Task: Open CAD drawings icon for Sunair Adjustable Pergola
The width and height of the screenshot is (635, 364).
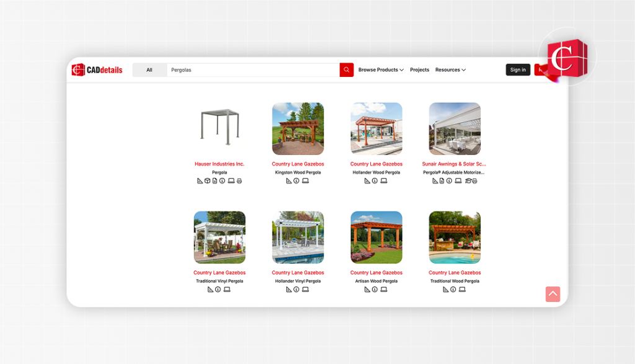Action: coord(435,181)
